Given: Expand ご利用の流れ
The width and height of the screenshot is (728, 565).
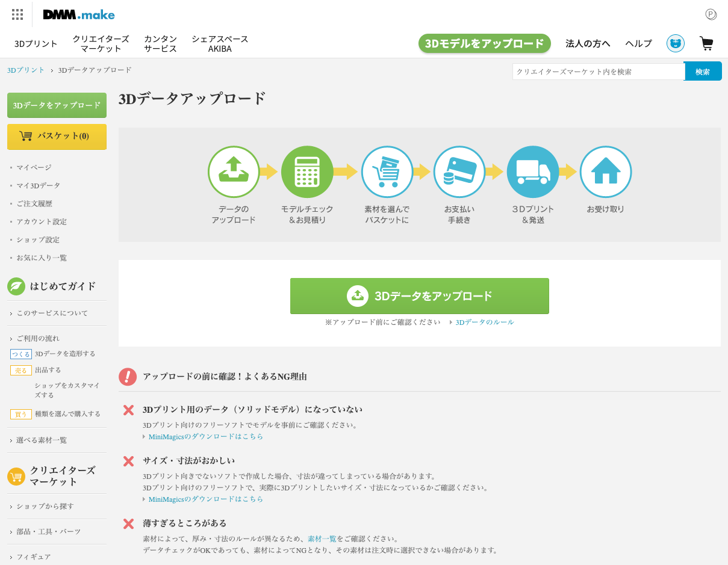Looking at the screenshot, I should point(38,338).
